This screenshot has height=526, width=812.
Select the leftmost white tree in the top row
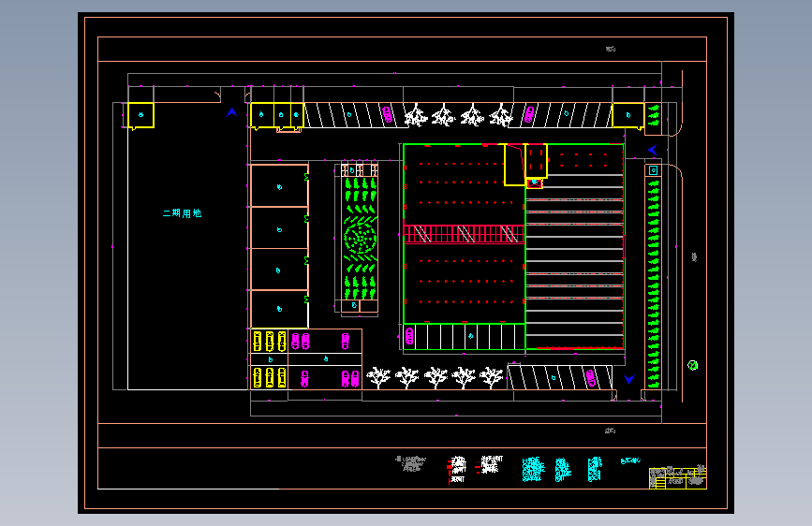(416, 115)
